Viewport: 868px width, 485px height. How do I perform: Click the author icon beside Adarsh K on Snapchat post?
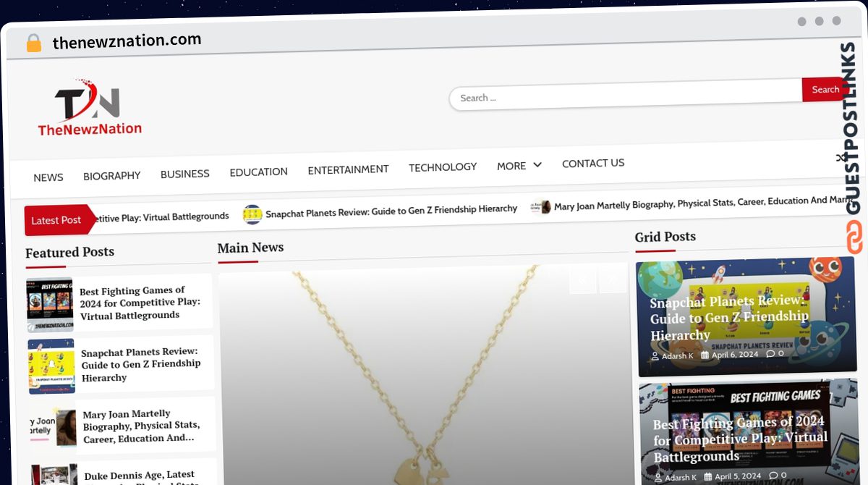(655, 356)
